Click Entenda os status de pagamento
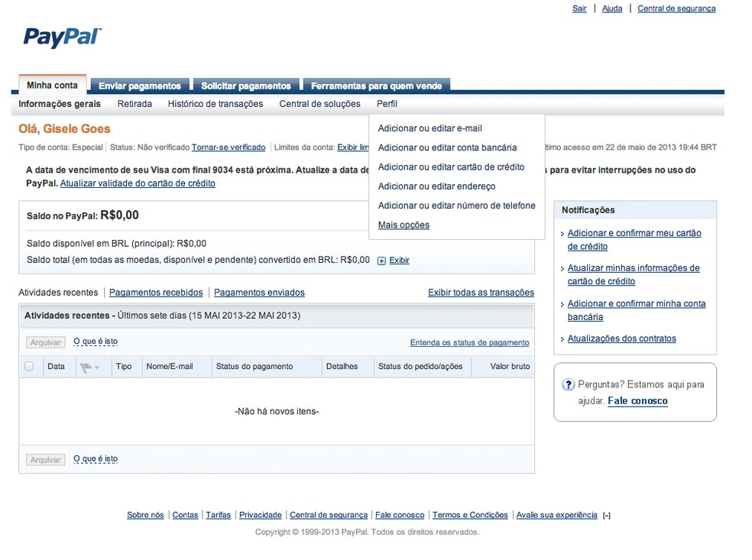This screenshot has height=560, width=752. click(x=468, y=342)
